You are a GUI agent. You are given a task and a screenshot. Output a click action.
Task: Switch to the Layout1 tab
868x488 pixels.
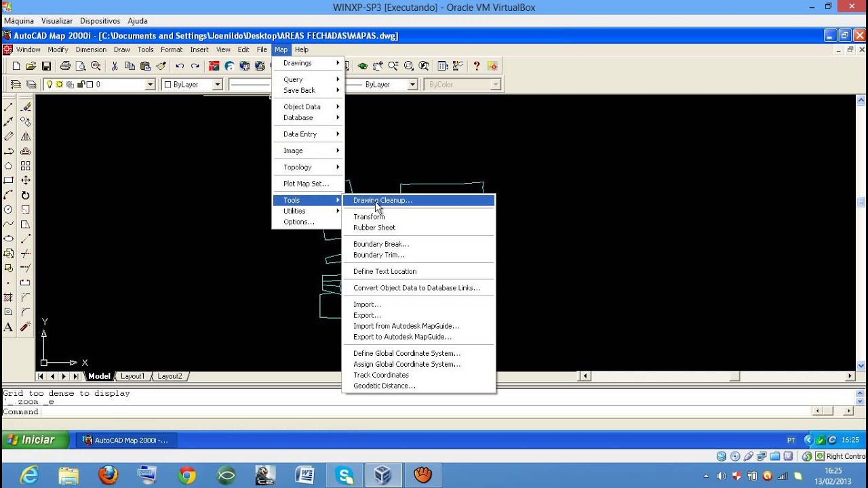click(133, 376)
